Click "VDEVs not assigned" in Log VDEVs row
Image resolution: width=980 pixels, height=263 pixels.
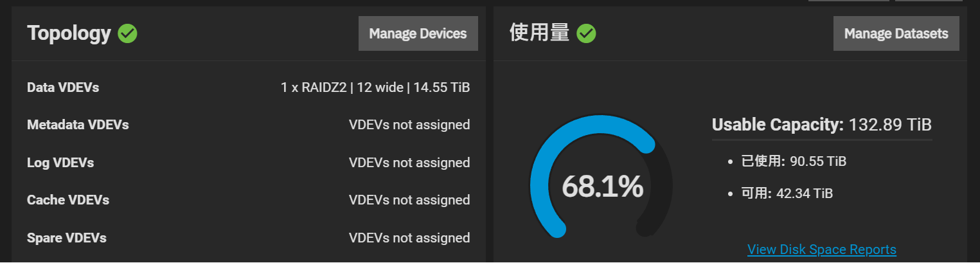point(409,163)
